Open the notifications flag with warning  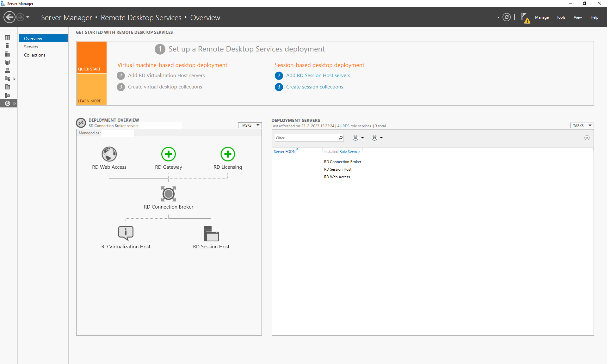click(525, 17)
